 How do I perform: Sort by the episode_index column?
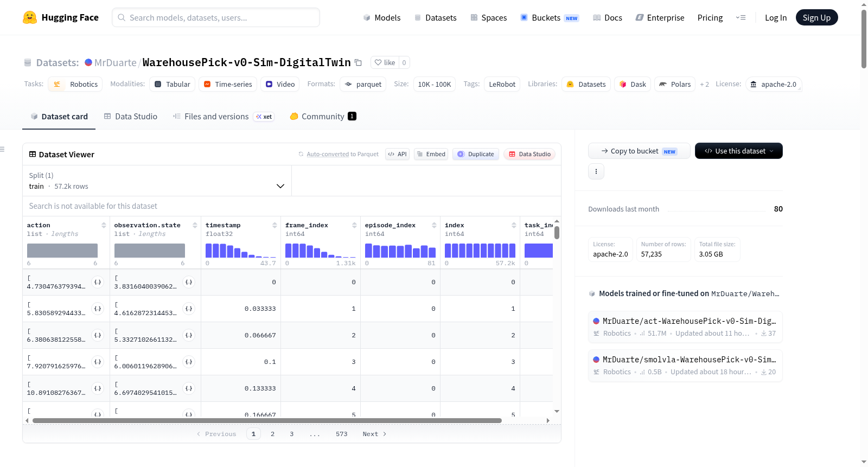[434, 225]
